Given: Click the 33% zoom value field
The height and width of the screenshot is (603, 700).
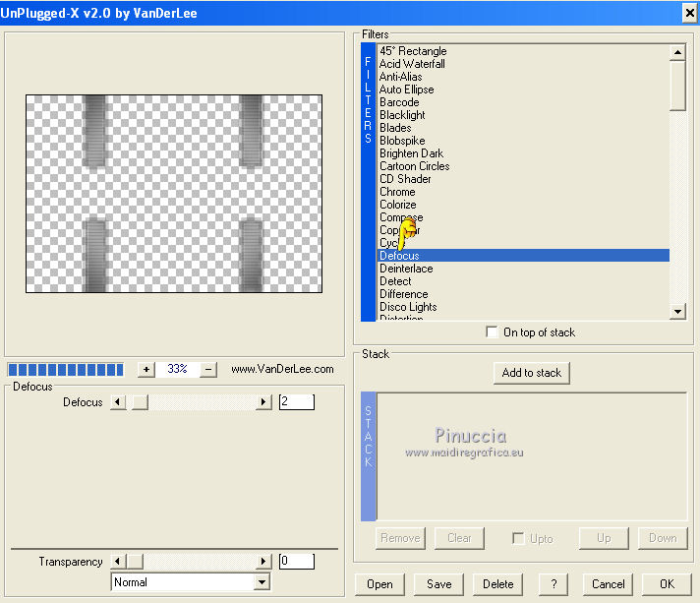Looking at the screenshot, I should tap(177, 370).
